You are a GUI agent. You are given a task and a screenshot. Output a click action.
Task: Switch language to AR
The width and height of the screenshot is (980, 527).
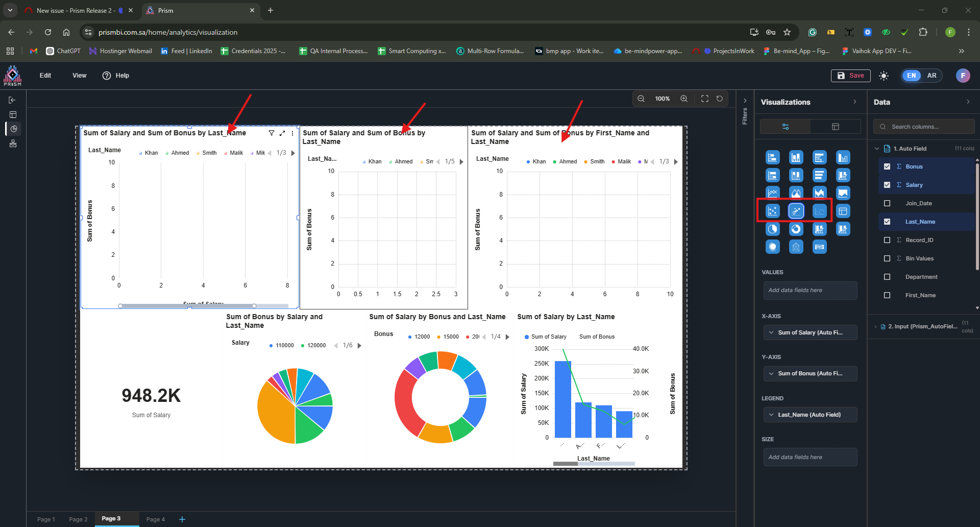pos(932,76)
